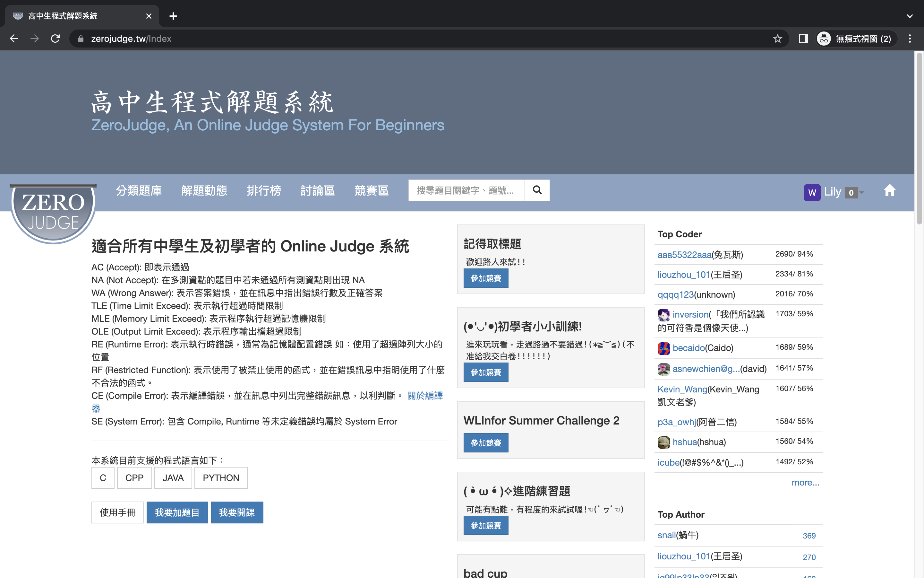Click the site lock icon
The image size is (924, 578).
coord(81,39)
